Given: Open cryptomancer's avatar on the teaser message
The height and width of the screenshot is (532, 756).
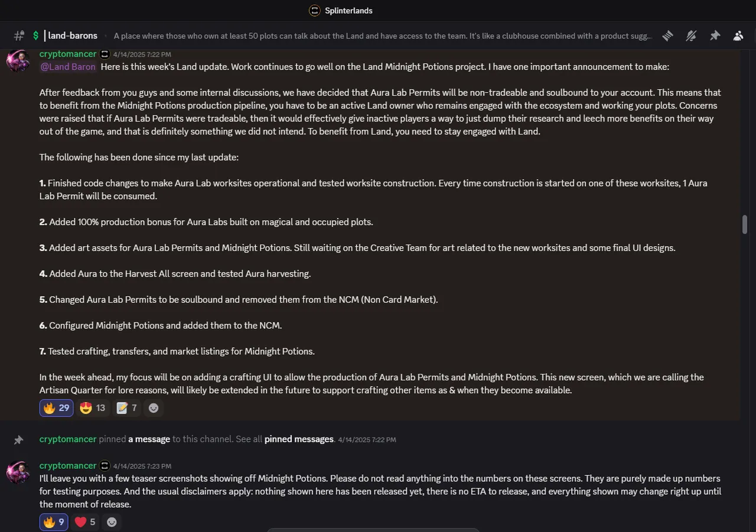Looking at the screenshot, I should coord(18,472).
